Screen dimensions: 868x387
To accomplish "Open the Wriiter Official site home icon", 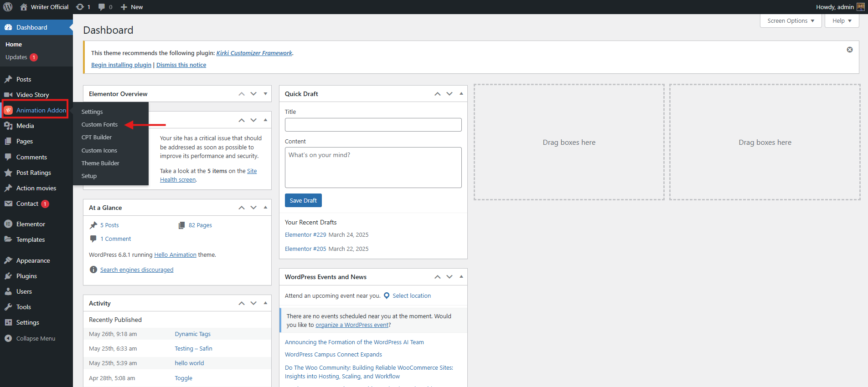I will [24, 7].
